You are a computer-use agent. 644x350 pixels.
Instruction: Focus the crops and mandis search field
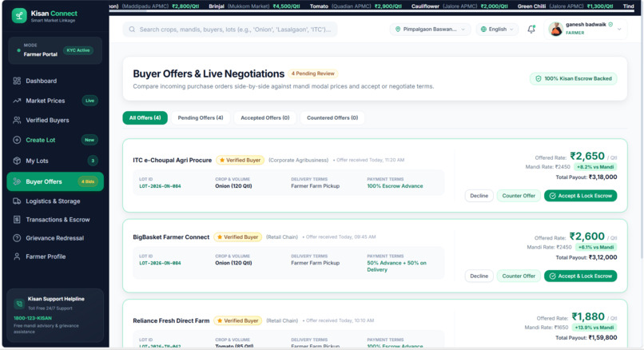pos(230,30)
